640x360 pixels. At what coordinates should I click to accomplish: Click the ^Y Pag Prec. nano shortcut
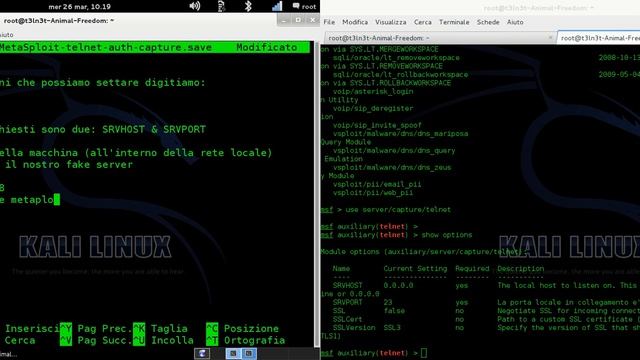(x=97, y=329)
